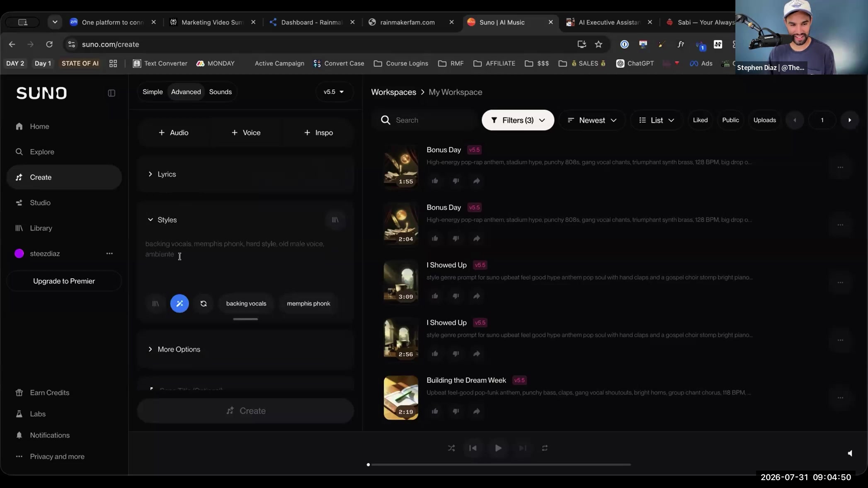Thumbs up the first Bonus Day song
The width and height of the screenshot is (868, 488).
435,181
